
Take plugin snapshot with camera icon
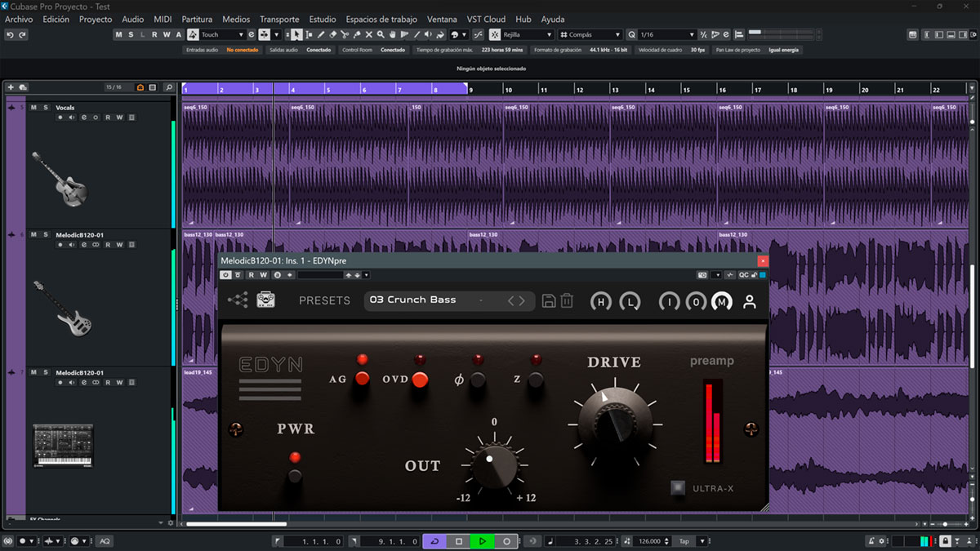(702, 275)
